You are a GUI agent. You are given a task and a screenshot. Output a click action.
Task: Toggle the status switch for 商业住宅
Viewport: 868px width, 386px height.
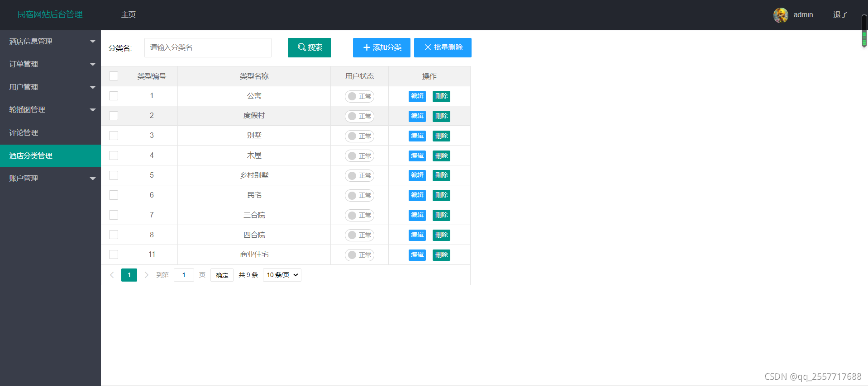(x=359, y=255)
